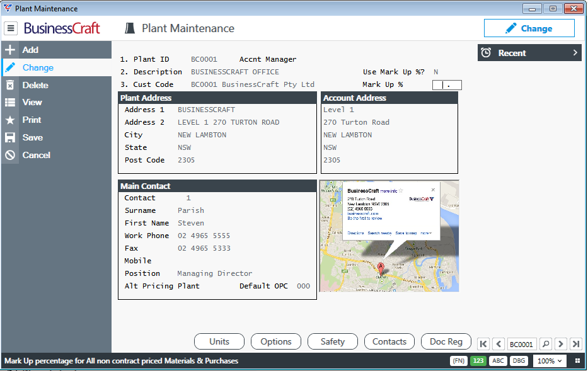Click the Save floppy disk icon
Screen dimensions: 588x371
(10, 137)
